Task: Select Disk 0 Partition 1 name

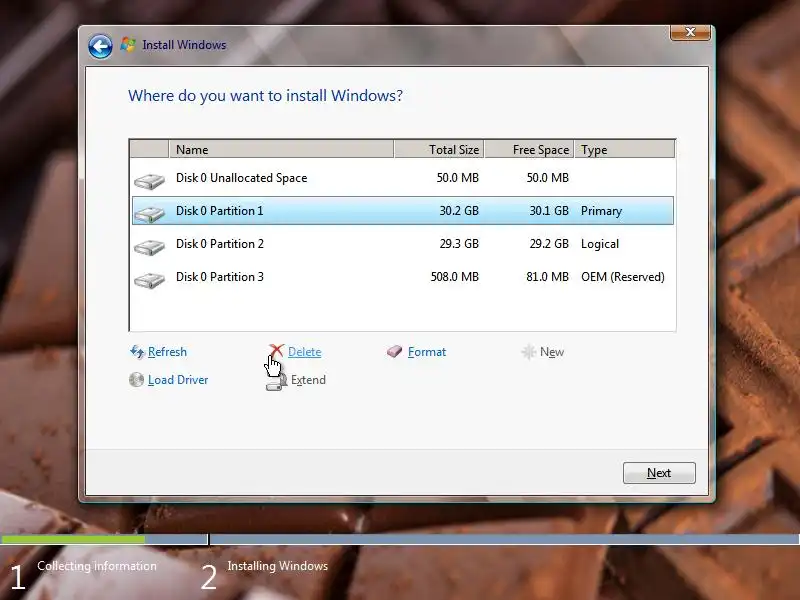Action: pyautogui.click(x=219, y=211)
